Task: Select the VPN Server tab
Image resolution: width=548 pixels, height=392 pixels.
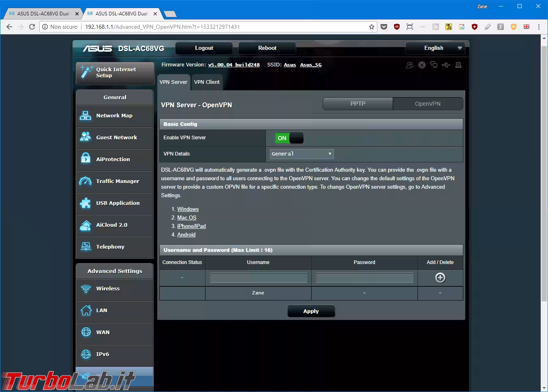Action: pyautogui.click(x=173, y=82)
